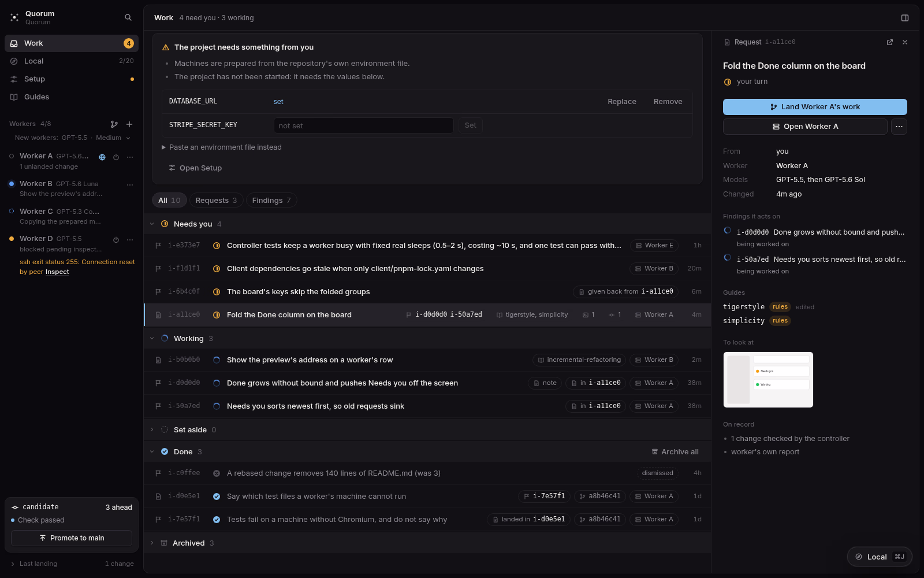The image size is (924, 578).
Task: Switch to the Requests filter tab
Action: coord(216,201)
